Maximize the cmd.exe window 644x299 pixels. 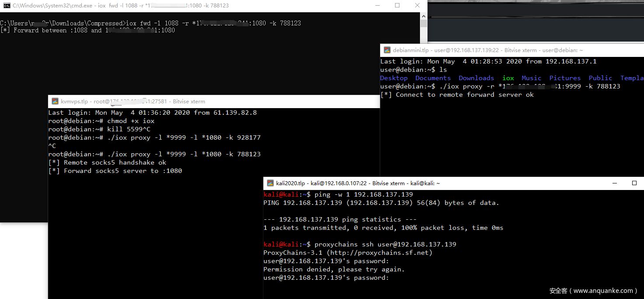397,6
